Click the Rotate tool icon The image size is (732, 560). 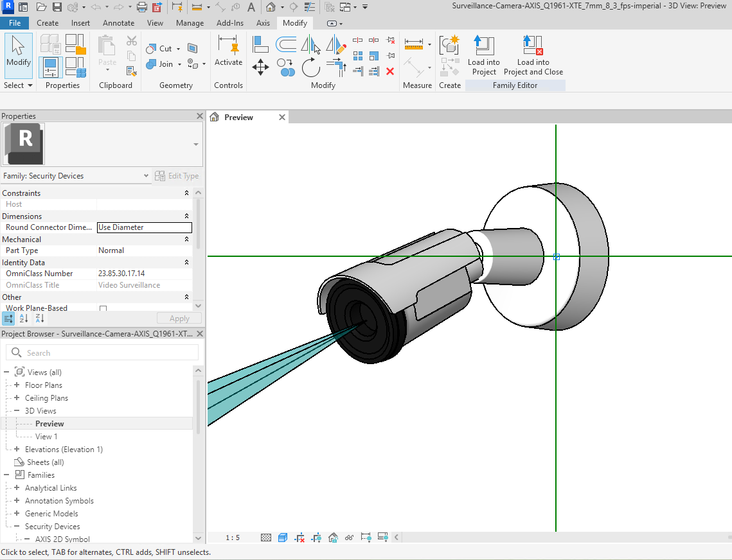(311, 67)
